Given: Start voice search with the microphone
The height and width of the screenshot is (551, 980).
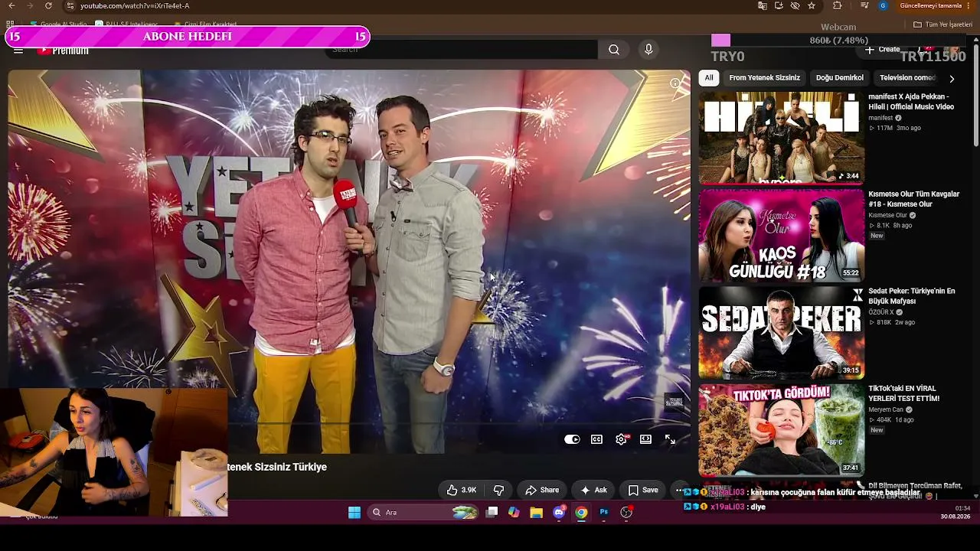Looking at the screenshot, I should pyautogui.click(x=648, y=50).
